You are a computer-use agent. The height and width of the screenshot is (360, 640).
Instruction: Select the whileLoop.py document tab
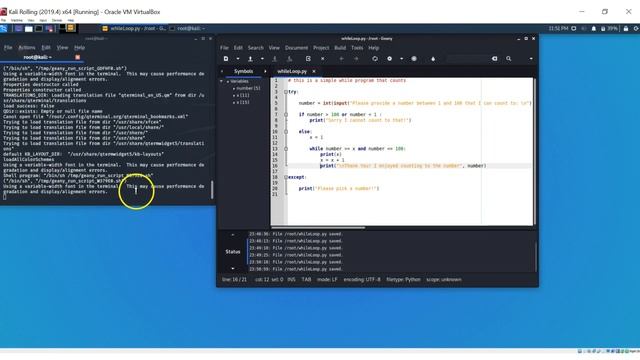coord(292,71)
